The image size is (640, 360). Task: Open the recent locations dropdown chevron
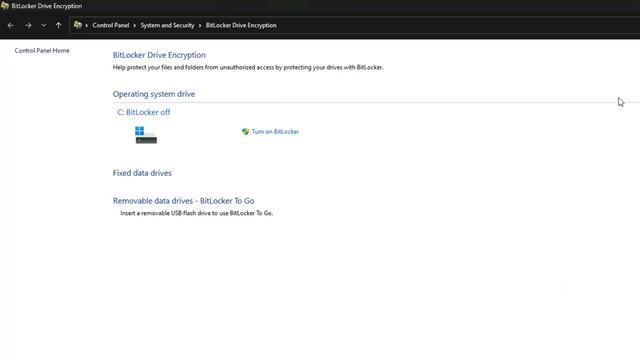click(x=44, y=25)
